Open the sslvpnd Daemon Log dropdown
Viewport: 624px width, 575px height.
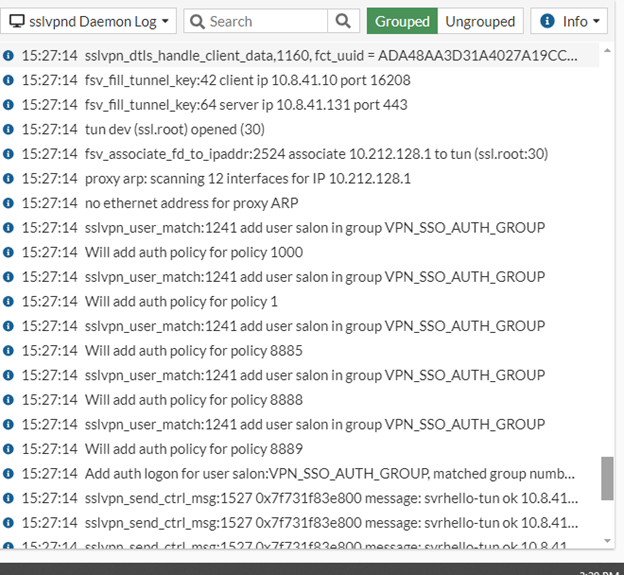click(91, 21)
